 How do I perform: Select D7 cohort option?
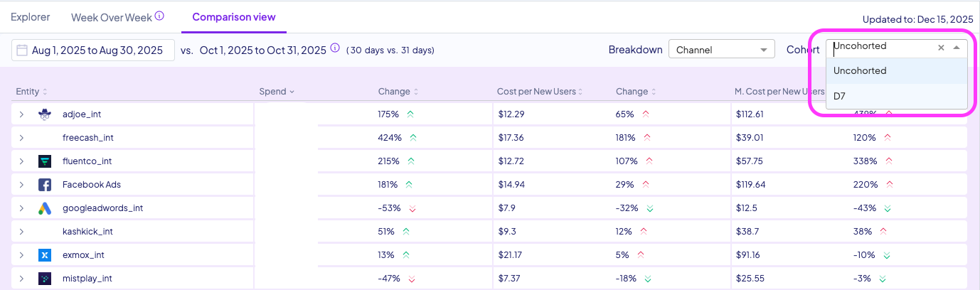pyautogui.click(x=840, y=96)
